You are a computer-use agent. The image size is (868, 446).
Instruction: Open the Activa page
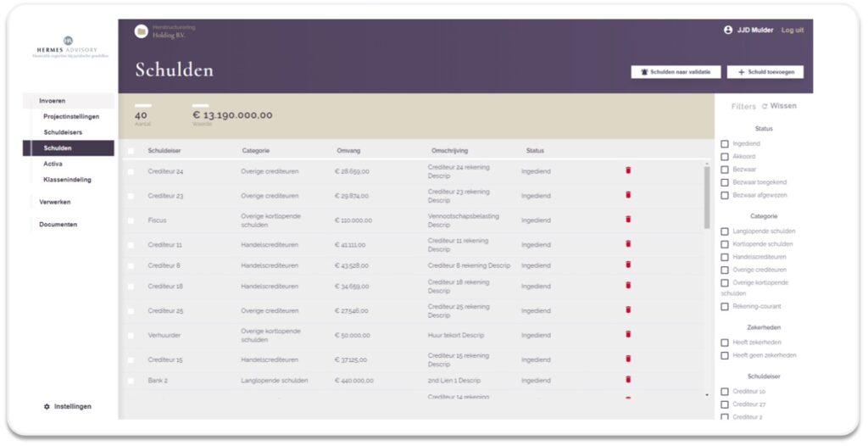53,164
